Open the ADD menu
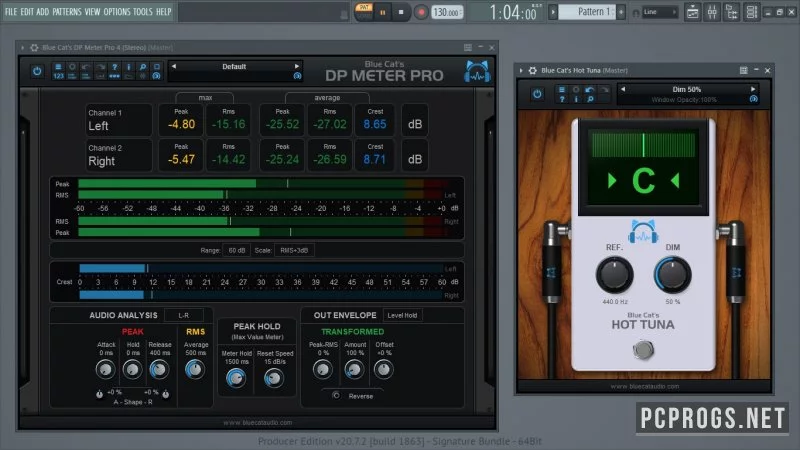 (43, 11)
